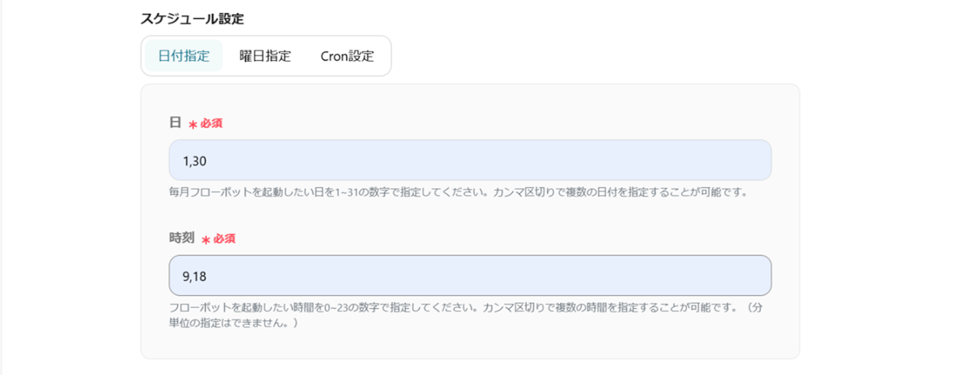Viewport: 980px width, 375px height.
Task: Click the value 9,18 in the time field
Action: (x=194, y=276)
